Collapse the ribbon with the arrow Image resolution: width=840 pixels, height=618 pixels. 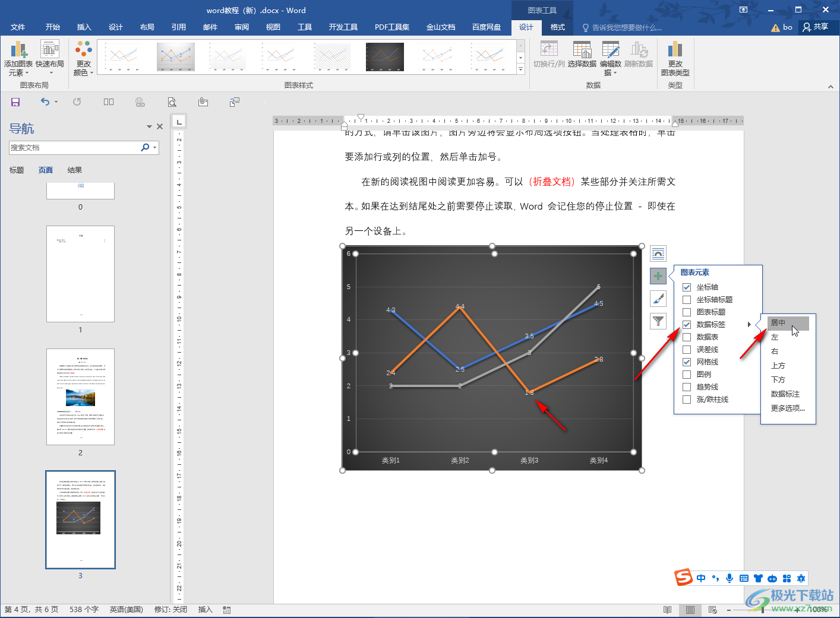click(x=830, y=86)
